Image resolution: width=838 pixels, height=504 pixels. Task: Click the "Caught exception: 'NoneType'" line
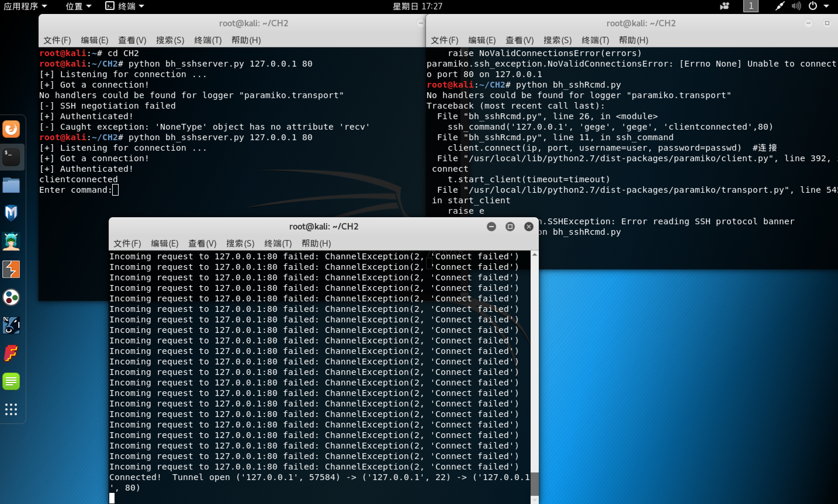coord(205,127)
